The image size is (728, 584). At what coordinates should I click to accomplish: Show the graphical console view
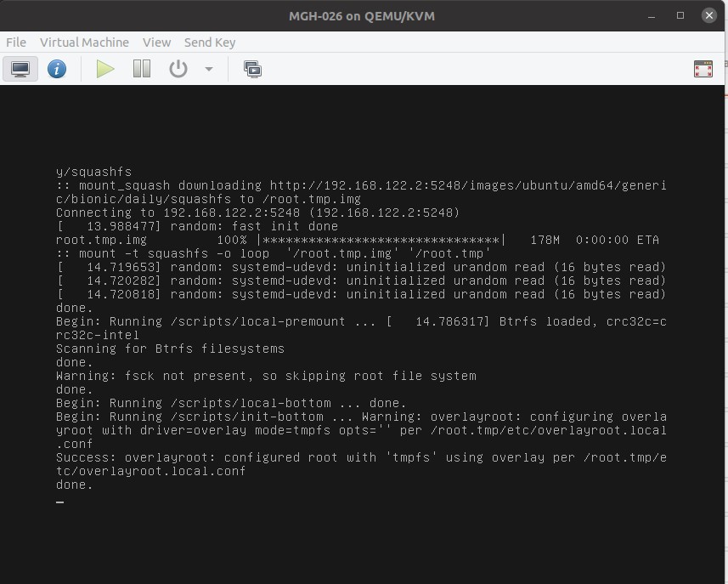pyautogui.click(x=20, y=69)
